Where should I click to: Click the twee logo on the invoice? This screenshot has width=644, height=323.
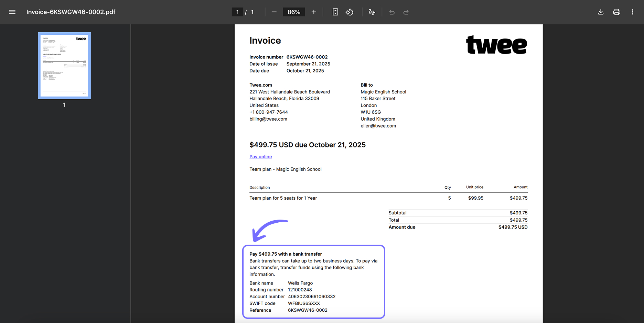pyautogui.click(x=496, y=45)
